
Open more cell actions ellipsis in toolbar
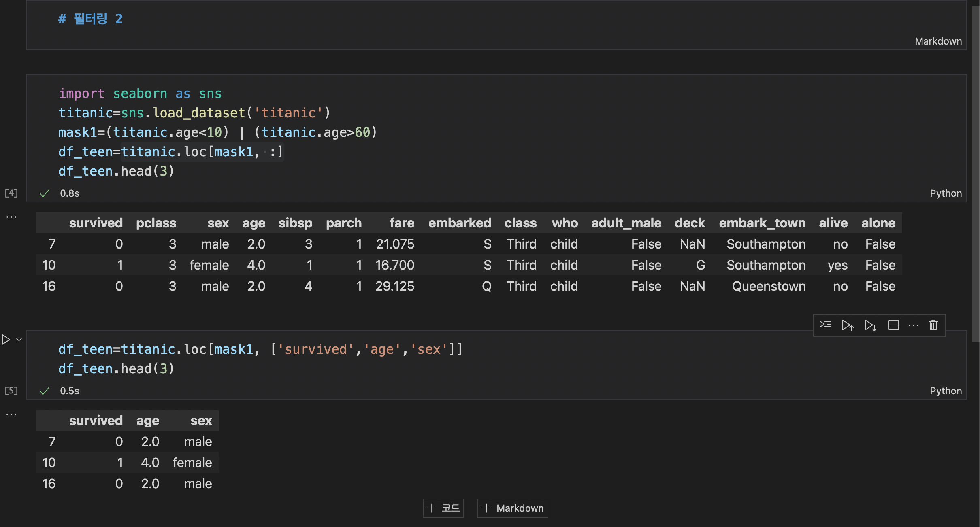(x=914, y=325)
